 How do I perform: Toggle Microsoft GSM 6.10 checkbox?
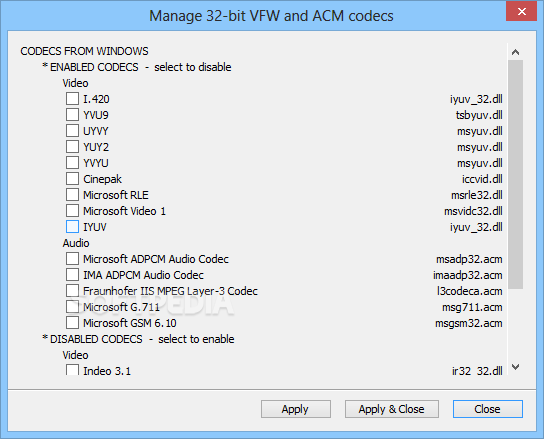click(x=72, y=323)
